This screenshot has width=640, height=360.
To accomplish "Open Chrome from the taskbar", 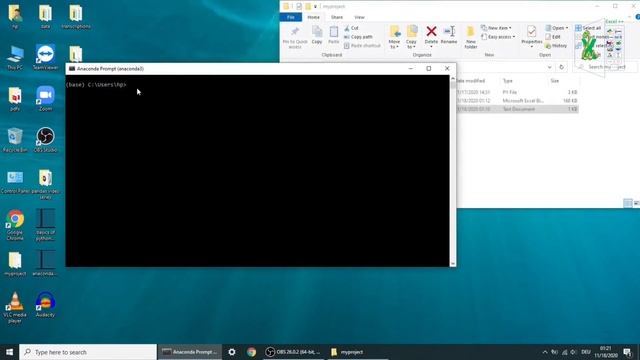I will pos(251,352).
